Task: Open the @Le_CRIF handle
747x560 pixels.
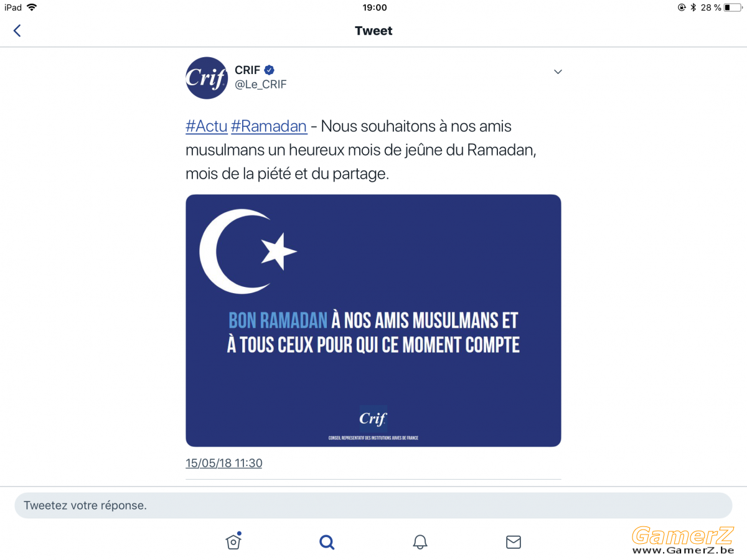Action: [261, 85]
